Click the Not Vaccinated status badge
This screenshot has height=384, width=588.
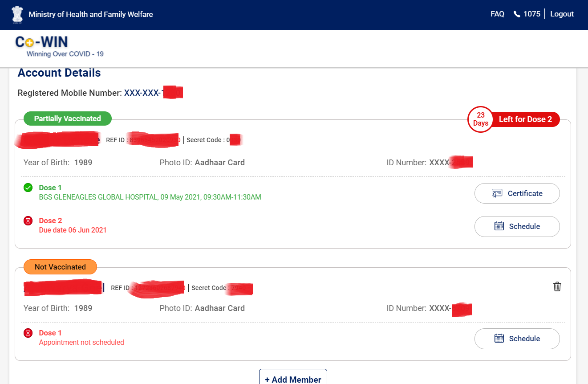pos(60,267)
